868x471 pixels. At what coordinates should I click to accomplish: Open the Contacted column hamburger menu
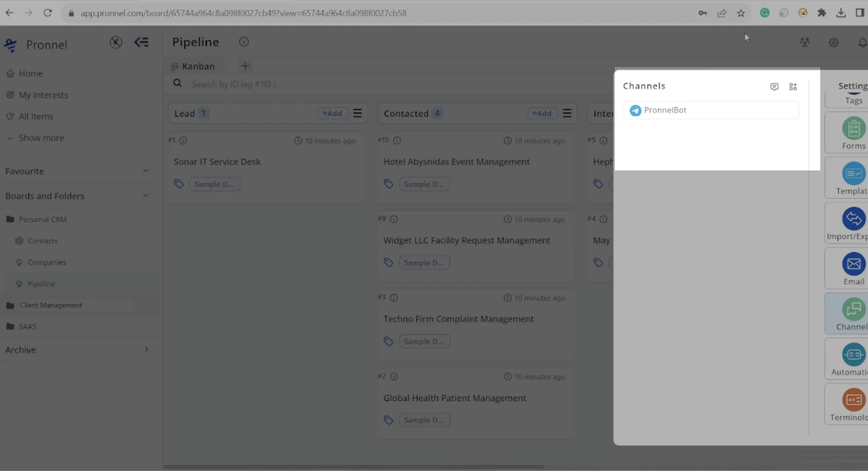[x=567, y=113]
